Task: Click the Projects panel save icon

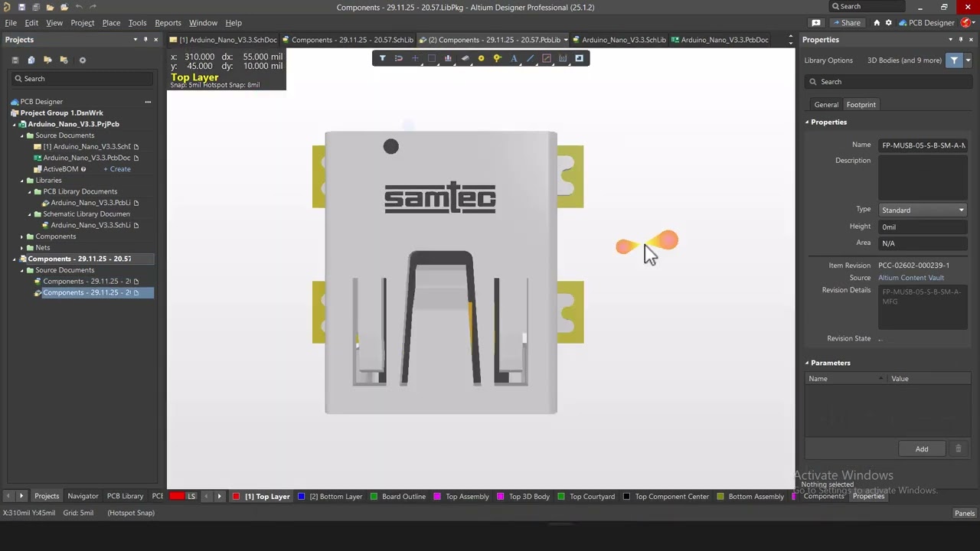Action: point(15,60)
